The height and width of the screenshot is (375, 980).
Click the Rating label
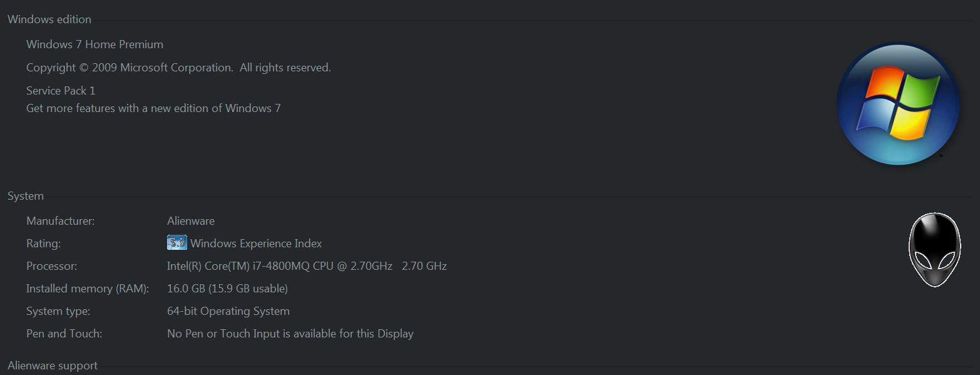43,244
